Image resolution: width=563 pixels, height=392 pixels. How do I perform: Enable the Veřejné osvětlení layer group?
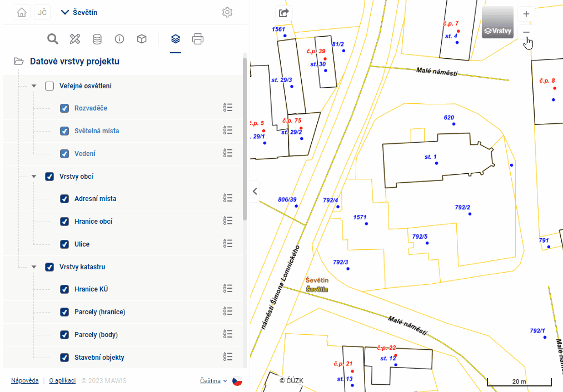click(x=49, y=86)
